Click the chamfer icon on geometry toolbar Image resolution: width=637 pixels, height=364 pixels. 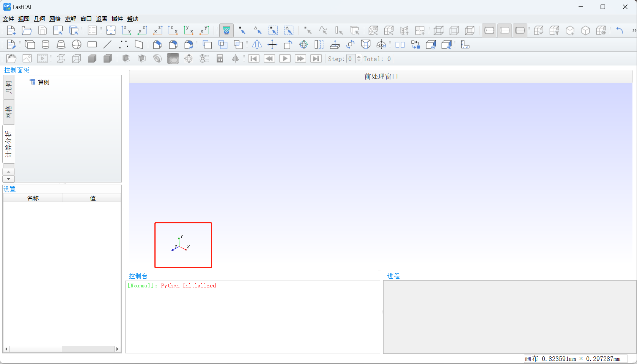tap(157, 45)
